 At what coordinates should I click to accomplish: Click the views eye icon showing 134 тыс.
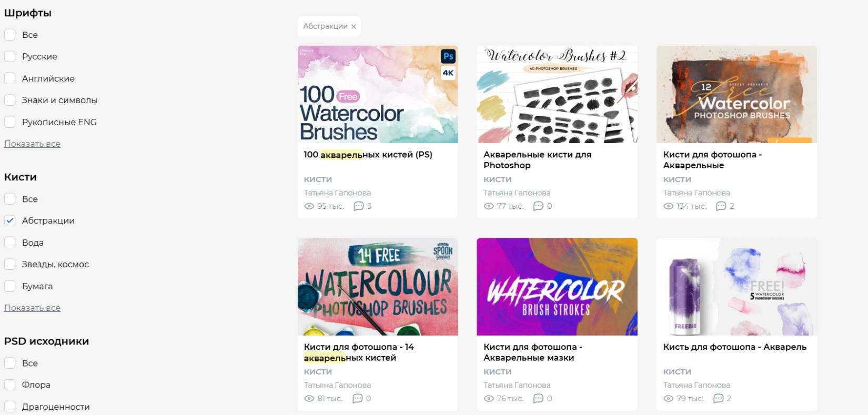tap(668, 206)
